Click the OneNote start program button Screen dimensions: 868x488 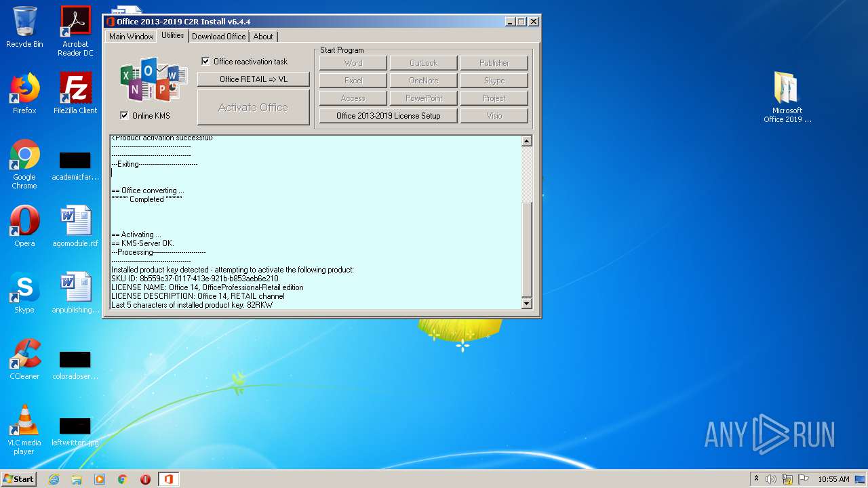(424, 81)
